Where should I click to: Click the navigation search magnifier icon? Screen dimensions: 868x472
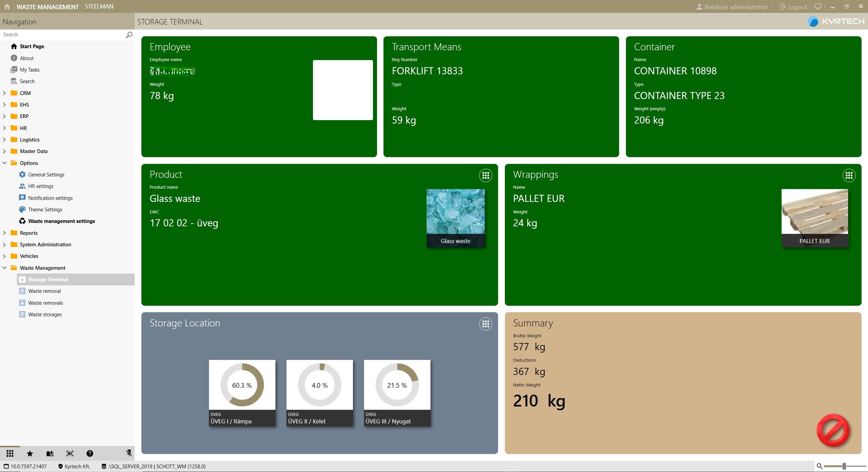pos(129,35)
